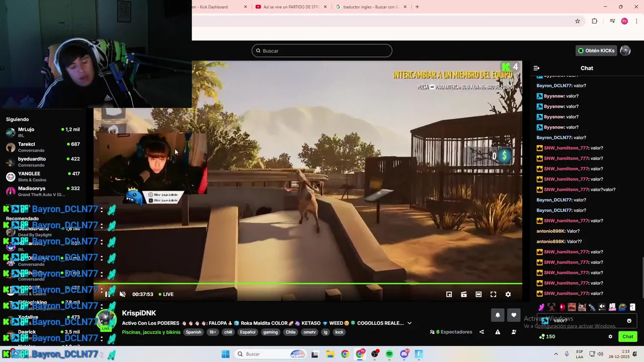Open MrLujo channel in Siguiendo list
This screenshot has height=362, width=644.
click(43, 132)
